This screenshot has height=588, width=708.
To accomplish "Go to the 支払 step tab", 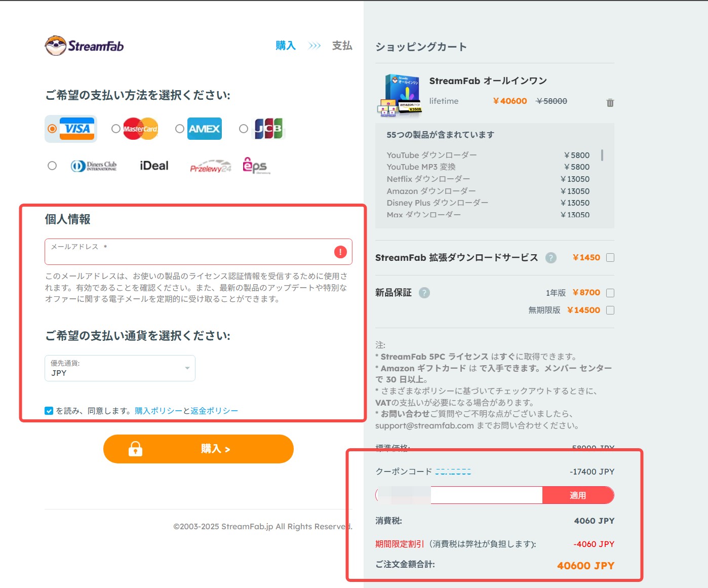I will 342,46.
